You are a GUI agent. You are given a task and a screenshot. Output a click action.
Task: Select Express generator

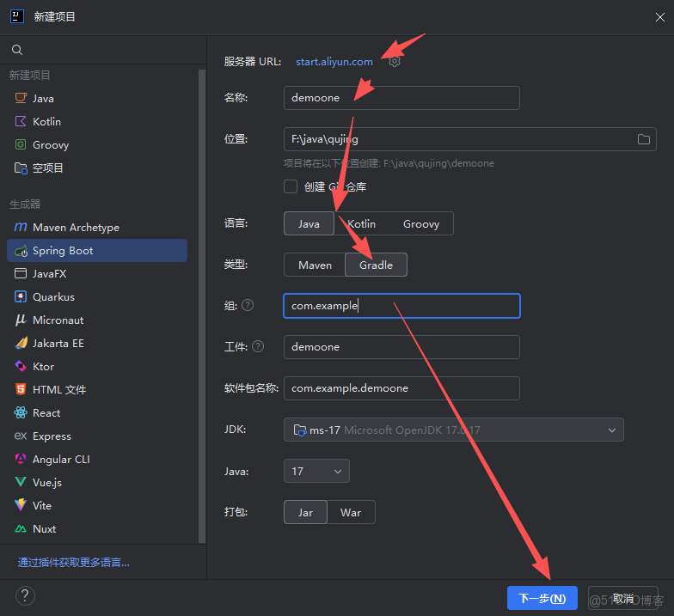[x=97, y=436]
